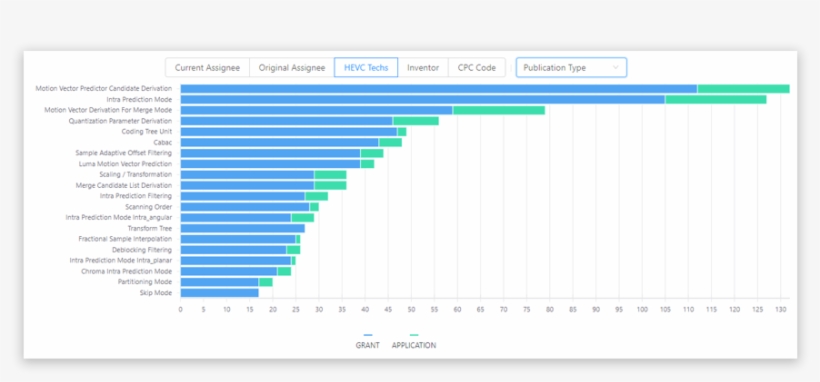The image size is (820, 382).
Task: Click the grant bar for Partitioning Mode
Action: (x=220, y=282)
